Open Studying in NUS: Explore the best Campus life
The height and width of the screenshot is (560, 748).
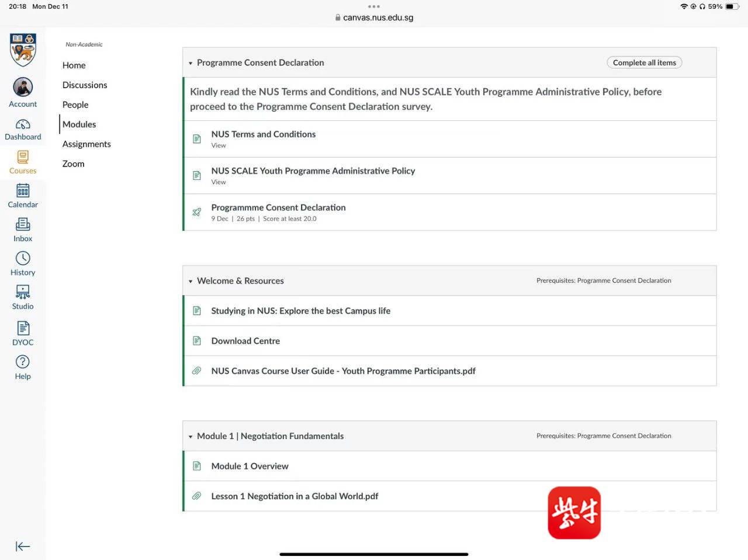point(301,311)
